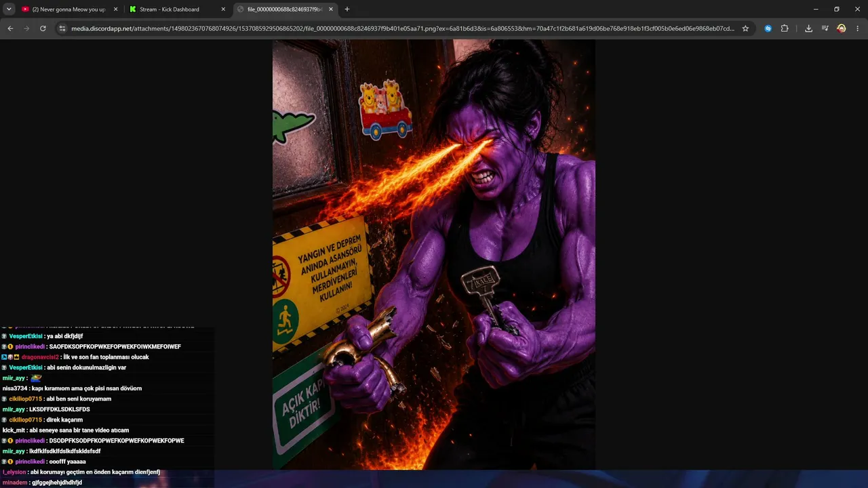Switch to the Never gonna Meow you up tab
The height and width of the screenshot is (488, 868).
[70, 9]
